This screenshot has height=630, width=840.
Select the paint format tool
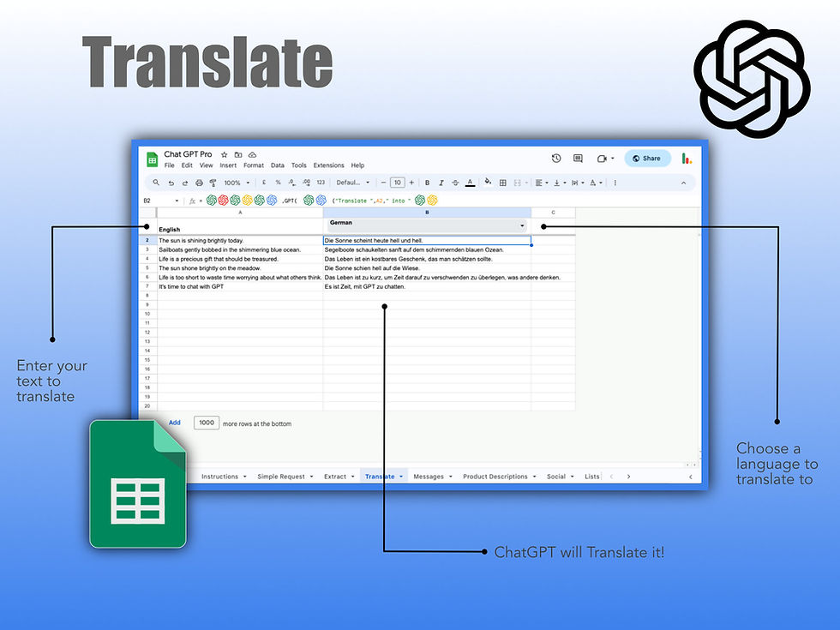[213, 183]
